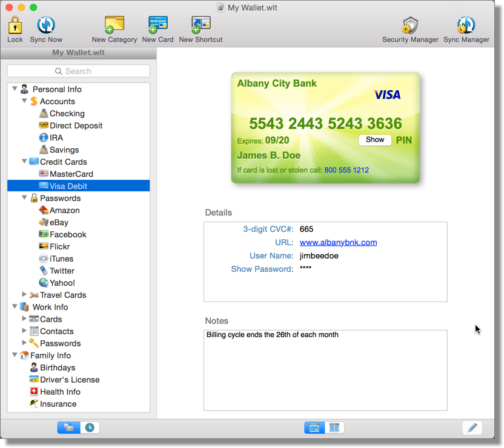Click the Flickr entry icon
The height and width of the screenshot is (448, 504).
point(44,246)
